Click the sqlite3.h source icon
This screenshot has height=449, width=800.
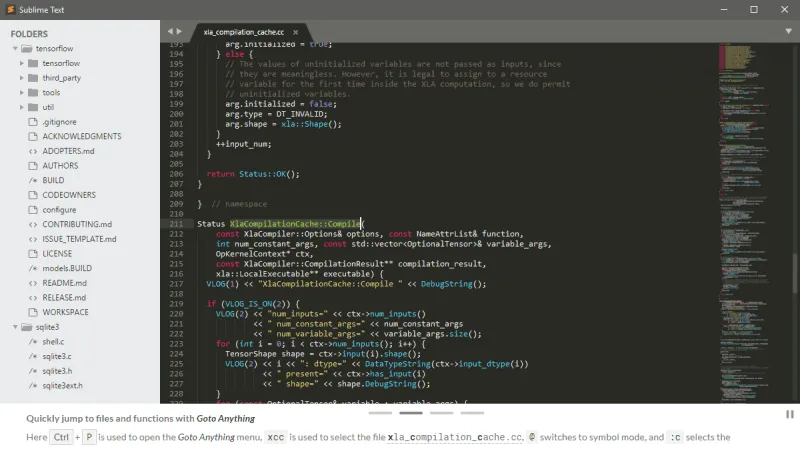pos(33,371)
